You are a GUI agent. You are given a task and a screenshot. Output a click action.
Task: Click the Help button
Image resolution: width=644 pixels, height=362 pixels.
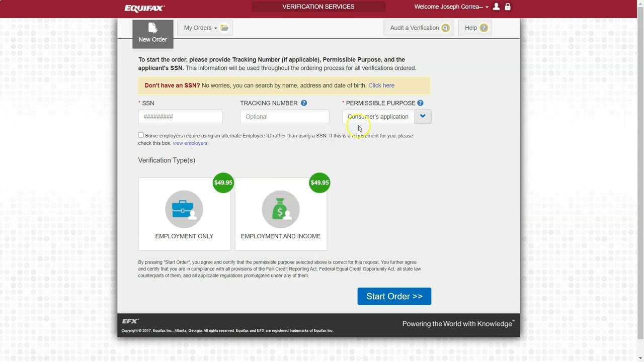pyautogui.click(x=475, y=28)
